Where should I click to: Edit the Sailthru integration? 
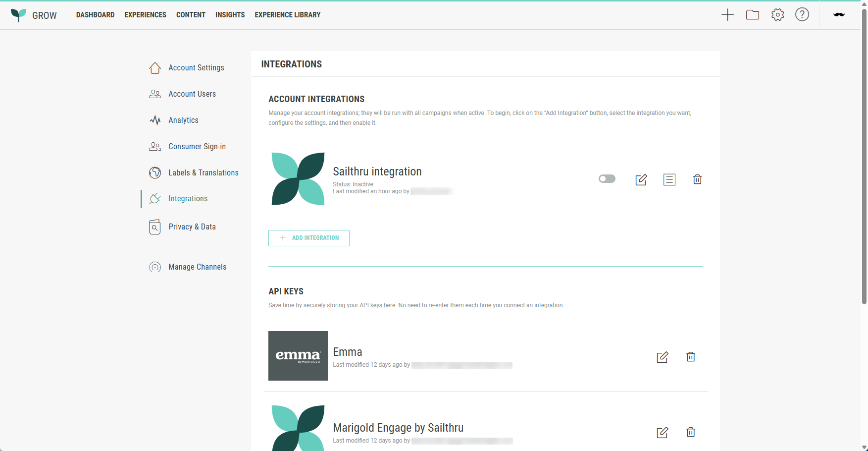click(641, 179)
